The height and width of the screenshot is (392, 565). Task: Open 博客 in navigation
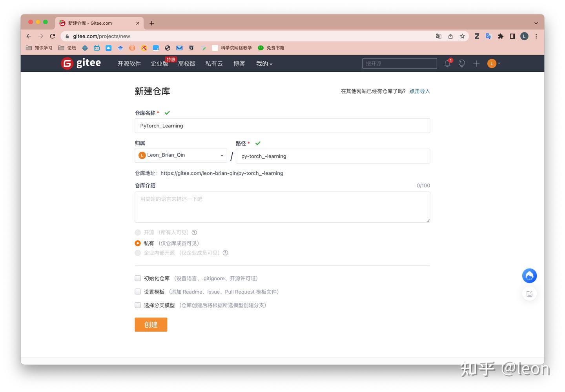click(239, 64)
